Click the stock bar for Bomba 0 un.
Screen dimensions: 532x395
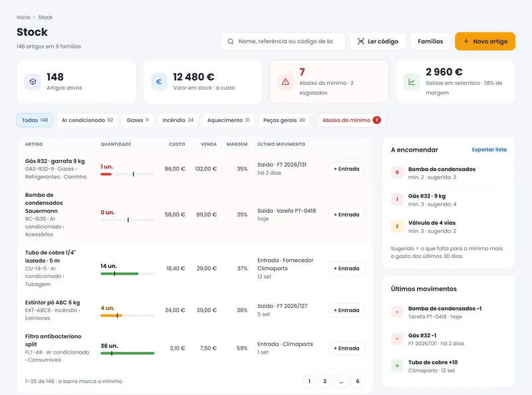[128, 220]
